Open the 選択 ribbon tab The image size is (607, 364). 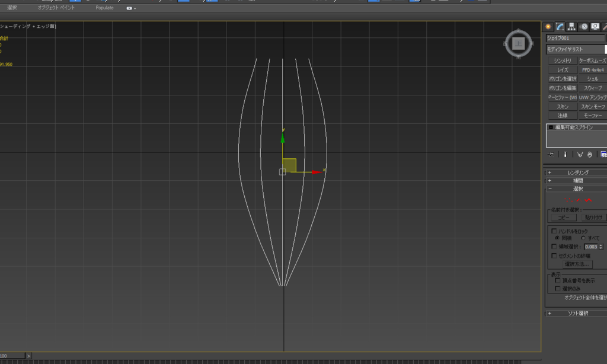[12, 8]
